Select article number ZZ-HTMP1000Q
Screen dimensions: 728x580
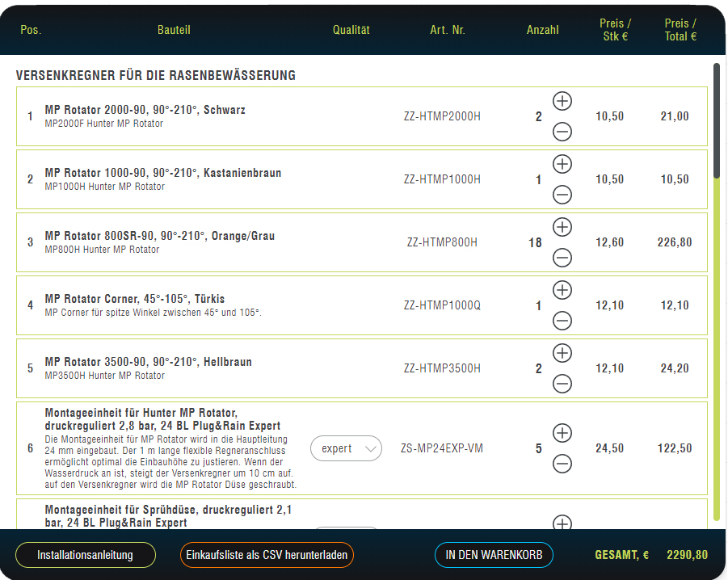pyautogui.click(x=442, y=306)
